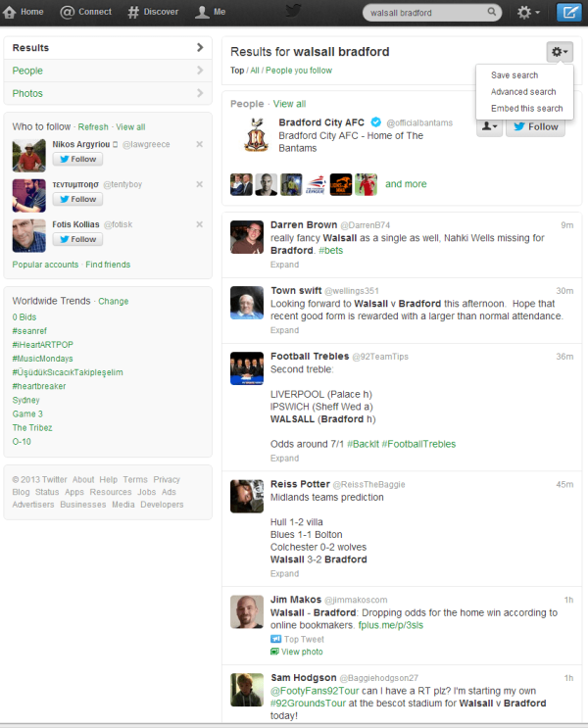Open Discover via the hashtag icon

point(133,12)
